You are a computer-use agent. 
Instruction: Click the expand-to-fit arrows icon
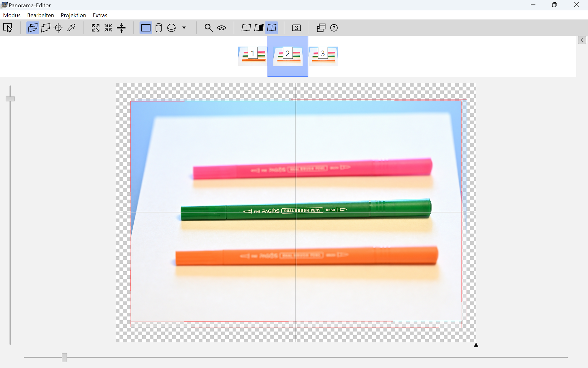(x=96, y=28)
